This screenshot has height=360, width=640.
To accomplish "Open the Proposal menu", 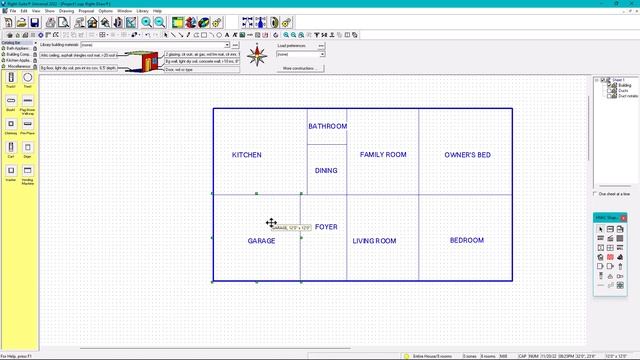I will (x=86, y=11).
